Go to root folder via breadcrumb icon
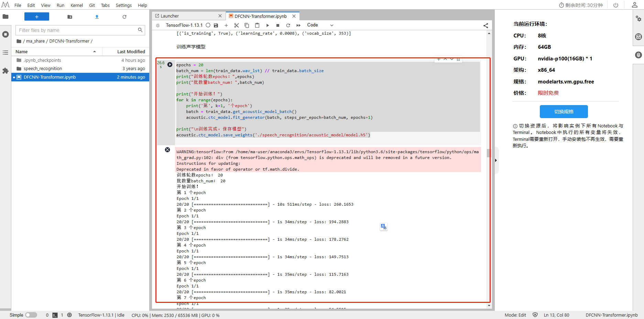The width and height of the screenshot is (644, 319). point(19,41)
